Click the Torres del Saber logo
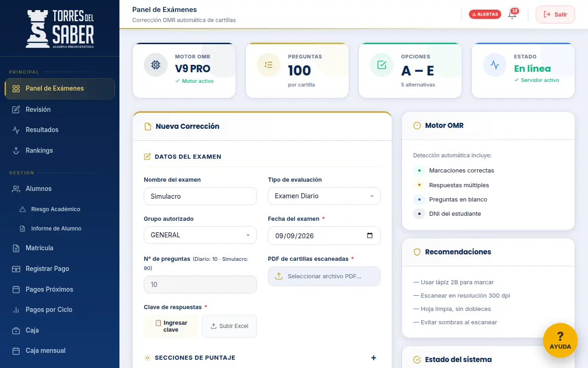 [x=60, y=29]
